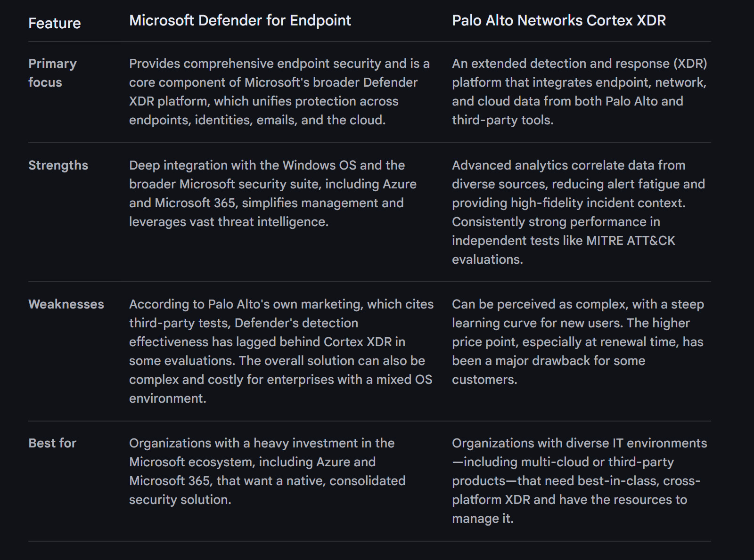
Task: Click Defender's Primary focus description cell
Action: pos(279,91)
